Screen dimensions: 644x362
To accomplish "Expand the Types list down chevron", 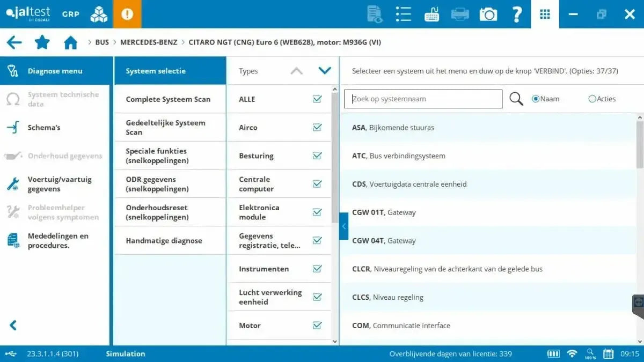I will [325, 71].
